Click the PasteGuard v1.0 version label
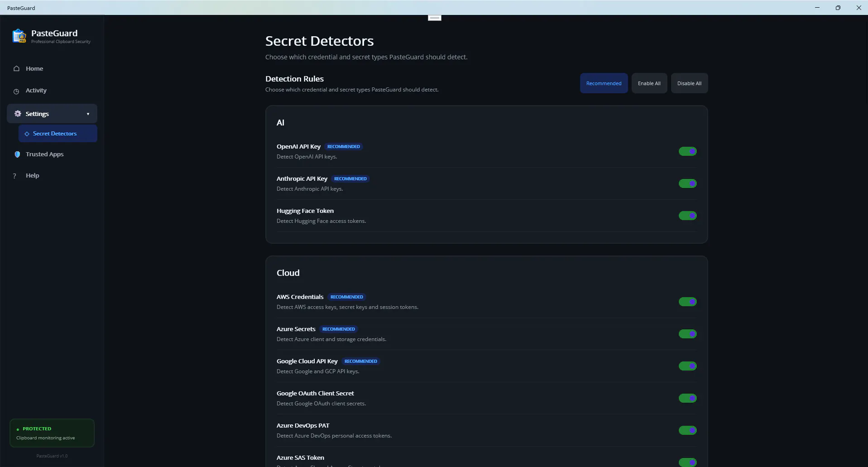868x467 pixels. point(52,456)
